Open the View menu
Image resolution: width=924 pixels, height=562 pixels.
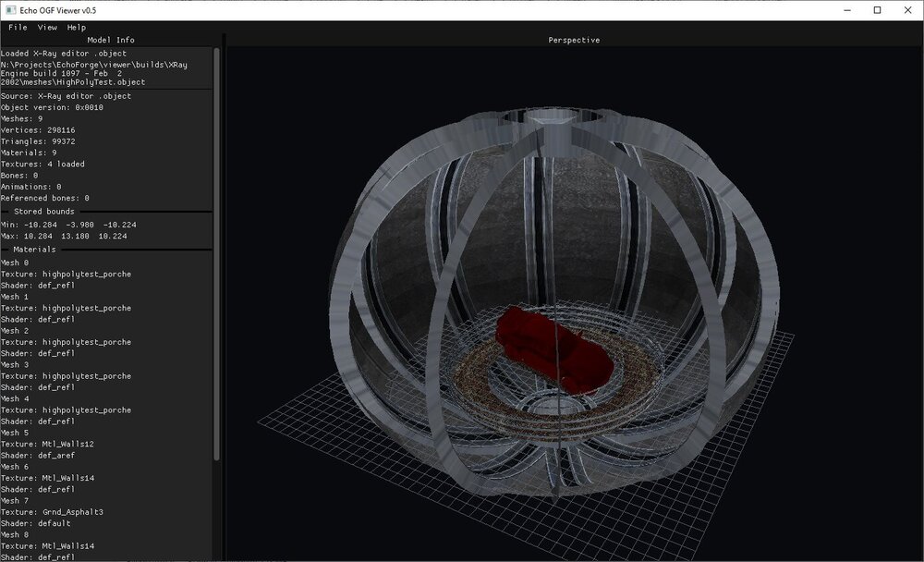click(47, 27)
